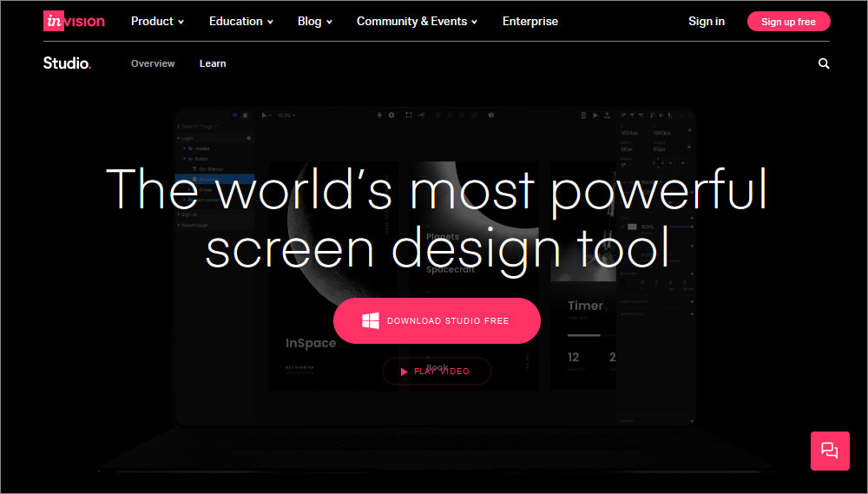This screenshot has width=868, height=494.
Task: Open the chat bubble widget
Action: coord(830,451)
